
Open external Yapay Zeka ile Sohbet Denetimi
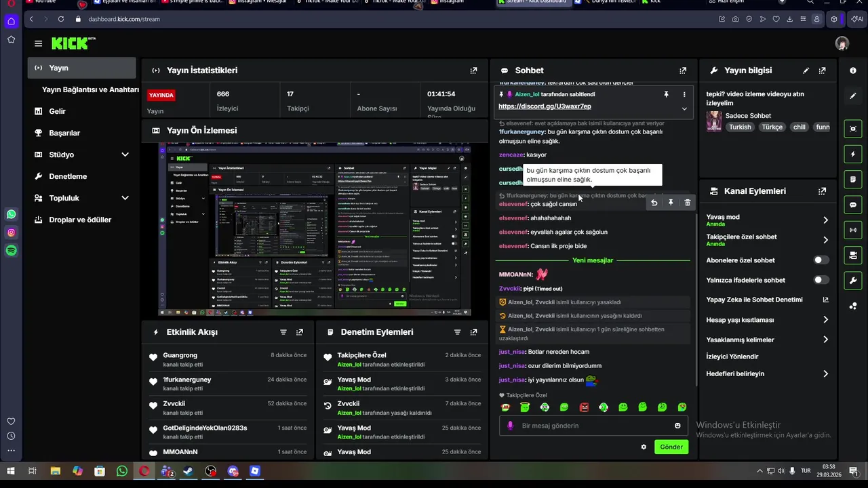pos(825,300)
